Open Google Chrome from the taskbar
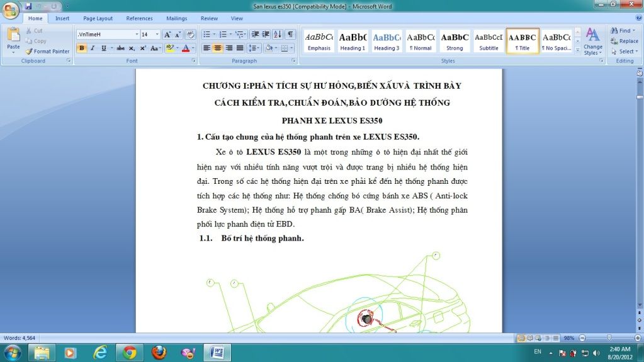The image size is (644, 362). (x=130, y=353)
